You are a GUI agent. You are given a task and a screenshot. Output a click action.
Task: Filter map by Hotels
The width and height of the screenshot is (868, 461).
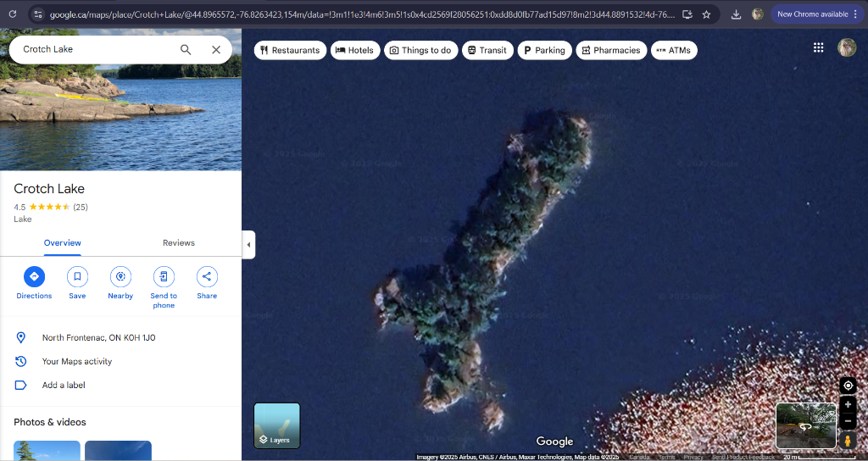[x=354, y=51]
